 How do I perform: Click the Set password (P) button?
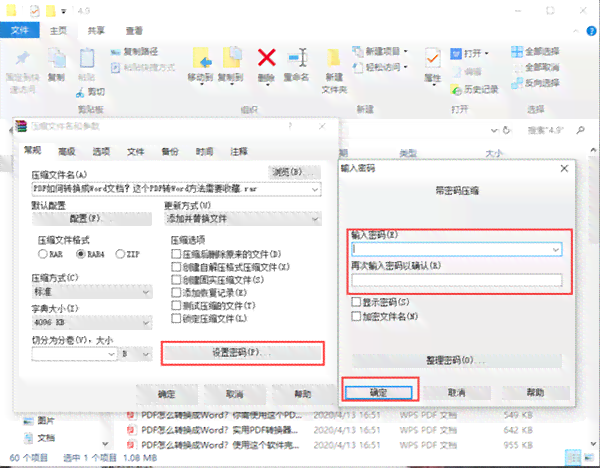[243, 353]
